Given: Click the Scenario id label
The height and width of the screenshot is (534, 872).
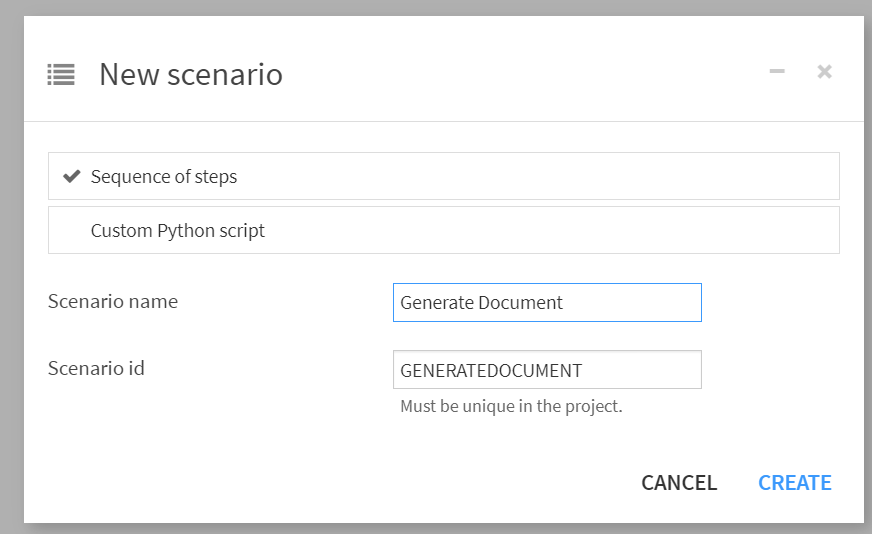Looking at the screenshot, I should (96, 368).
